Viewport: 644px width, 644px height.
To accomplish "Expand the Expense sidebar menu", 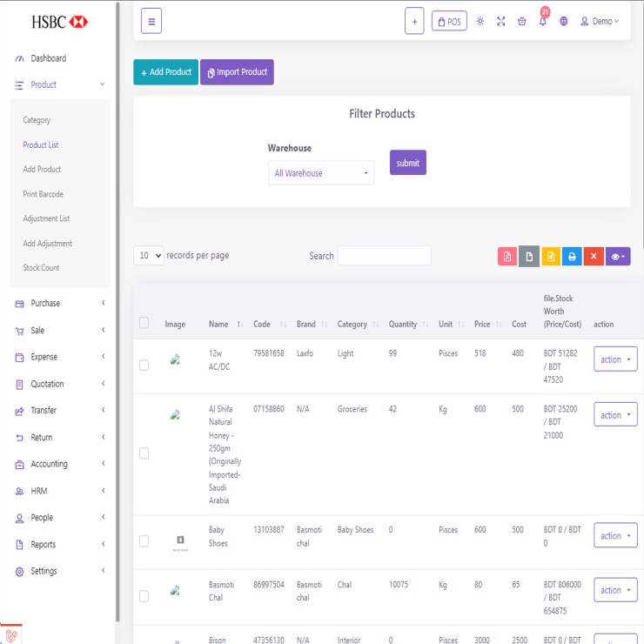I will point(59,357).
